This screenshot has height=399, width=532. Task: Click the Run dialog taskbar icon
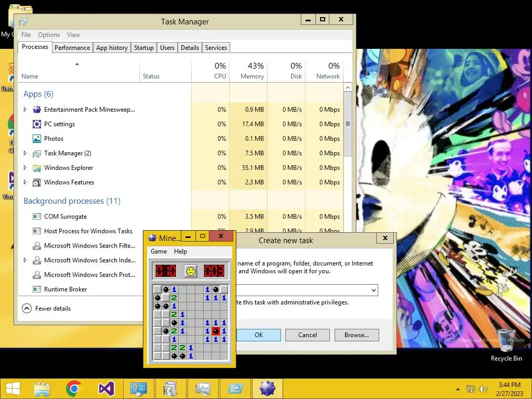(x=235, y=388)
